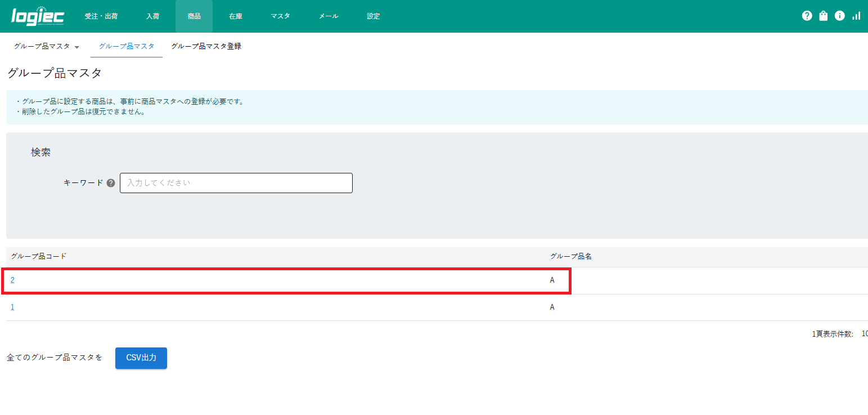The image size is (868, 415).
Task: Switch to the グループ品マスタ登録 tab
Action: [206, 46]
